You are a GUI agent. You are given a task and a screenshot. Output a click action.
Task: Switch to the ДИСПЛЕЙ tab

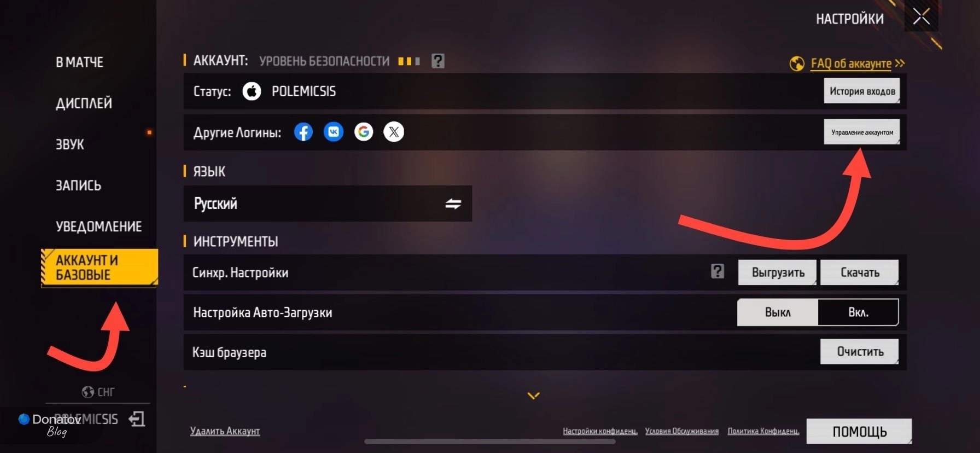click(84, 103)
